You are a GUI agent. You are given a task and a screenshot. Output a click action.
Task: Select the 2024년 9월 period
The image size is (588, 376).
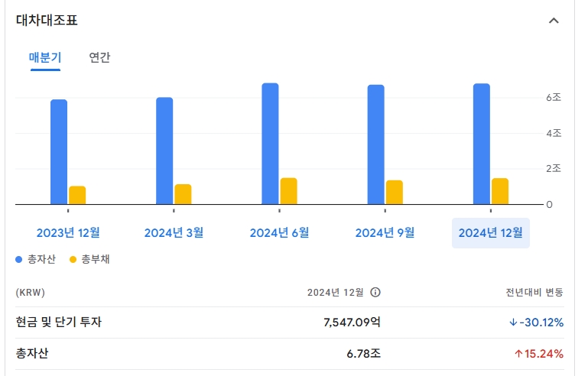(385, 233)
